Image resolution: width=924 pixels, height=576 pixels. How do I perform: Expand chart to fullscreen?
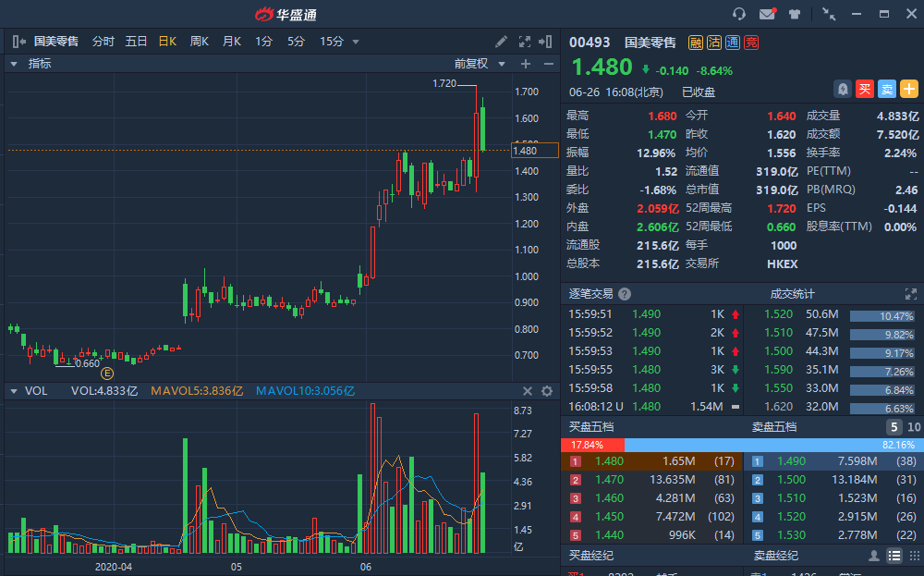pyautogui.click(x=525, y=42)
